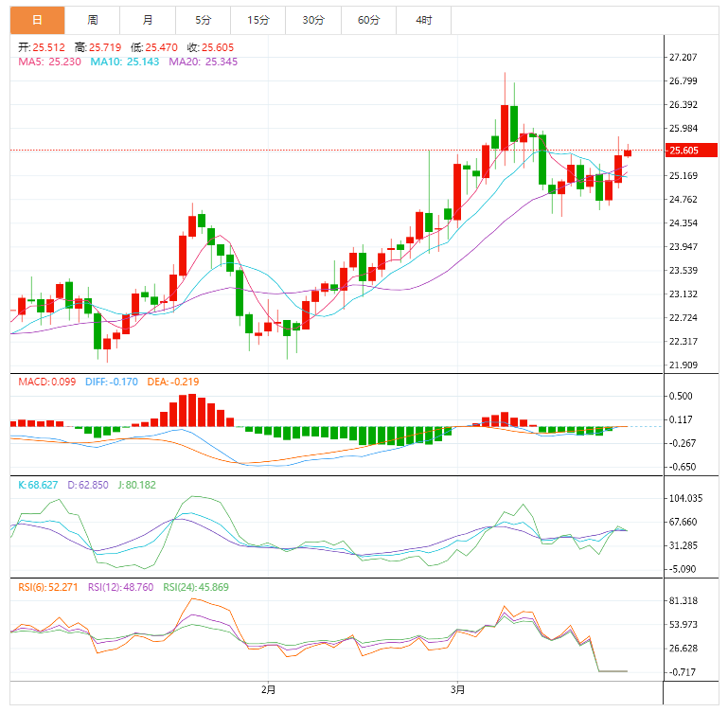Click the 3月 time axis label
728x712 pixels.
coord(457,689)
